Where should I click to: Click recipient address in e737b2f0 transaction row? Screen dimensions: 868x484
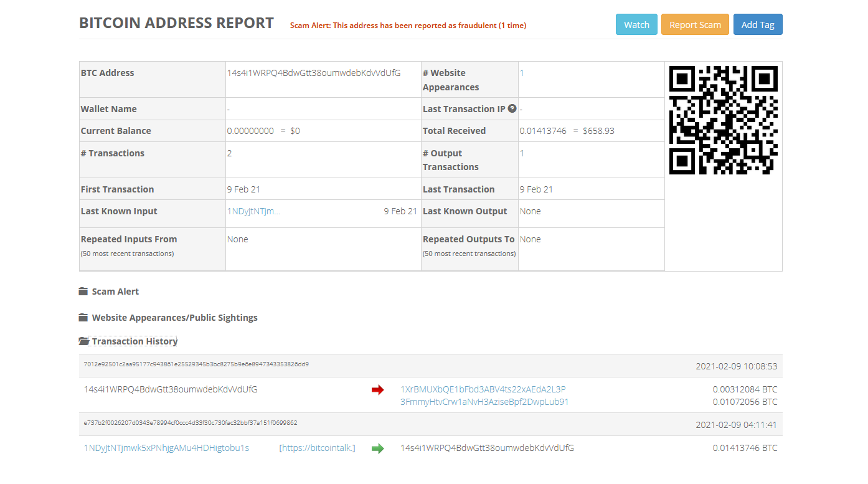pos(487,448)
